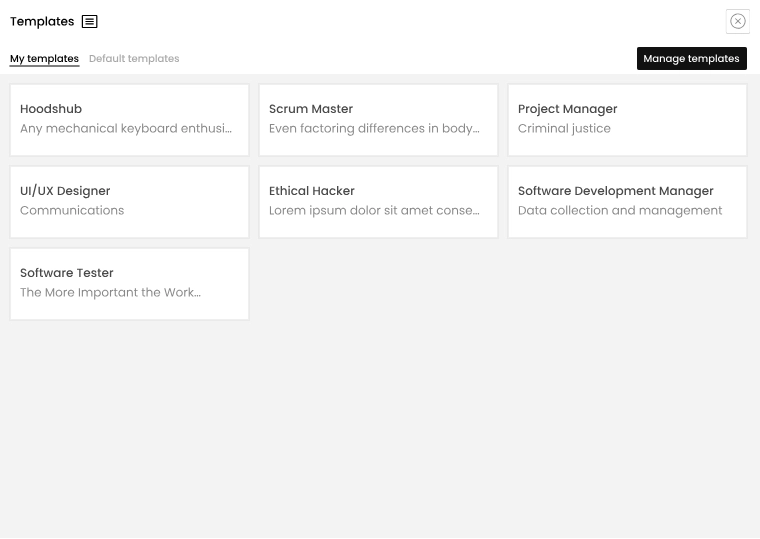Viewport: 760px width, 539px height.
Task: Switch to the My templates tab
Action: pyautogui.click(x=44, y=59)
